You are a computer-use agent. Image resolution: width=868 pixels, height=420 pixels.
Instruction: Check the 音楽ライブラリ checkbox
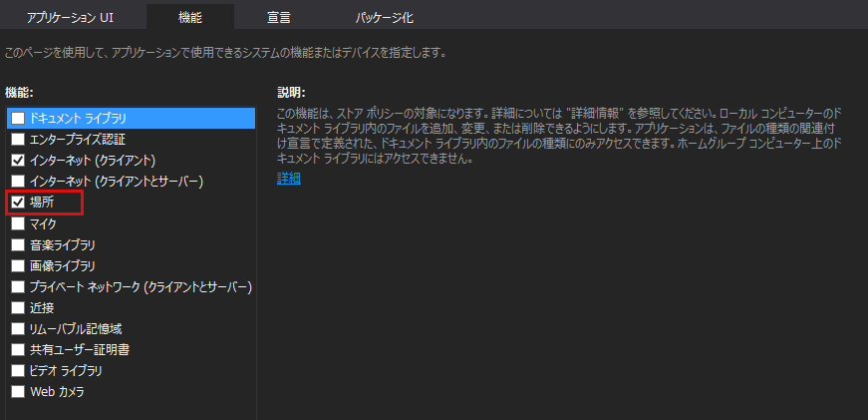pyautogui.click(x=18, y=244)
